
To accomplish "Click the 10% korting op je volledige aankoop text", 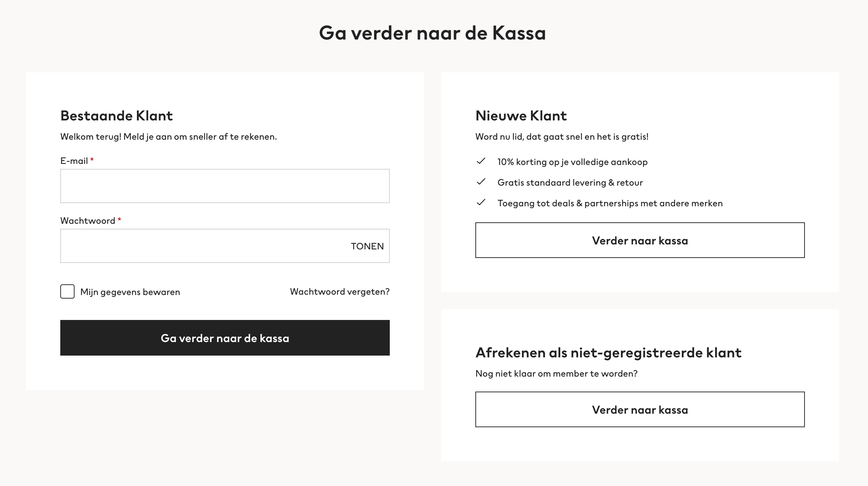I will pos(572,162).
